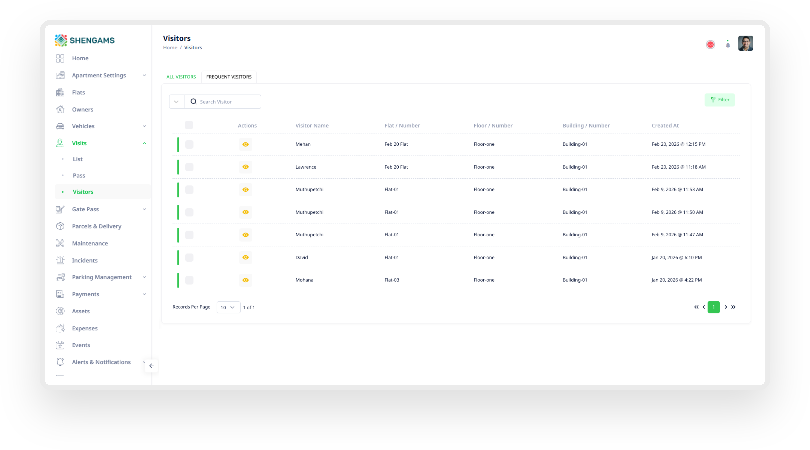
Task: Click page number 1 in pagination
Action: coord(713,307)
